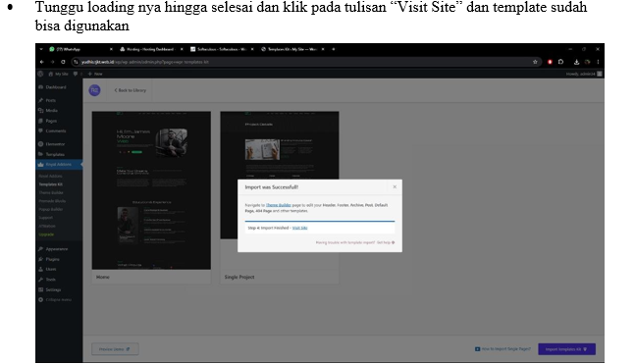
Task: Open My Site in the admin bar
Action: [x=58, y=74]
